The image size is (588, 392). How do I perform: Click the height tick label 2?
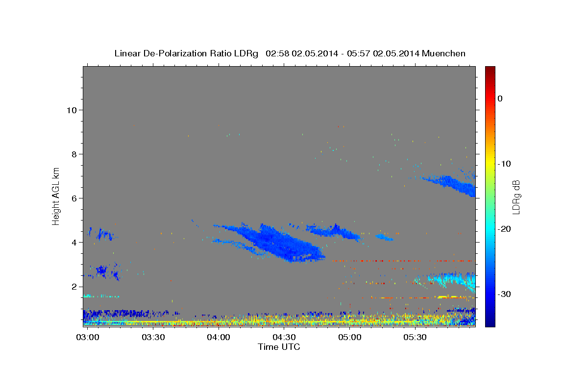coord(74,287)
